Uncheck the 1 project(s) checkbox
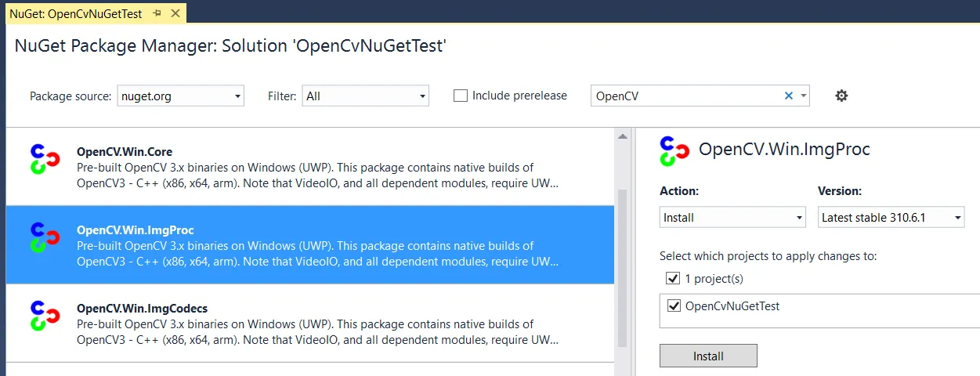The height and width of the screenshot is (376, 980). [672, 278]
